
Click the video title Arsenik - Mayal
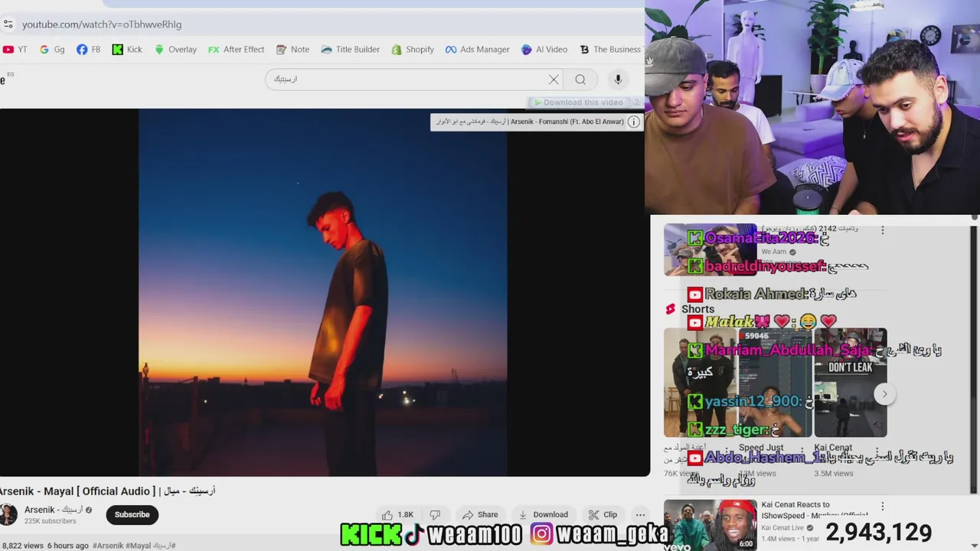[107, 491]
